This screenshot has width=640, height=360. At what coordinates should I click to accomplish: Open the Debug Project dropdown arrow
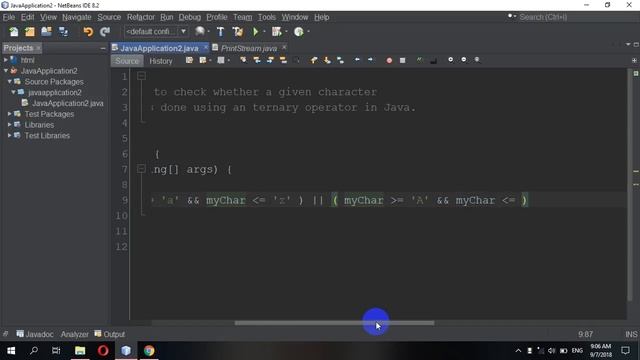[x=286, y=32]
